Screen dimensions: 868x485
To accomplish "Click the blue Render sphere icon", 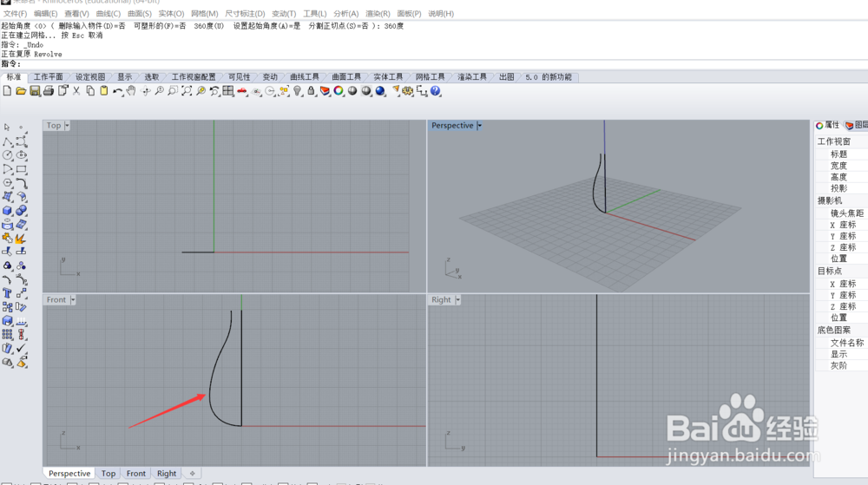I will pyautogui.click(x=380, y=91).
